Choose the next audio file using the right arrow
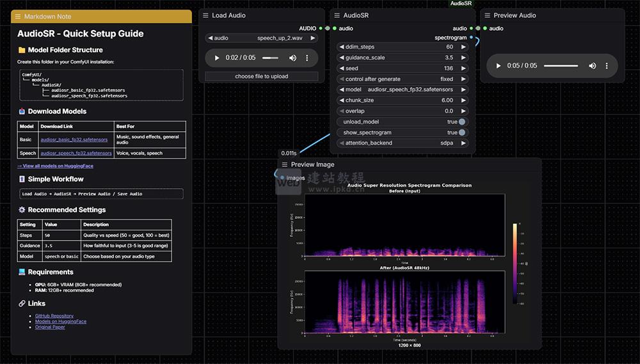Screen dimensions: 640x364 [x=313, y=38]
